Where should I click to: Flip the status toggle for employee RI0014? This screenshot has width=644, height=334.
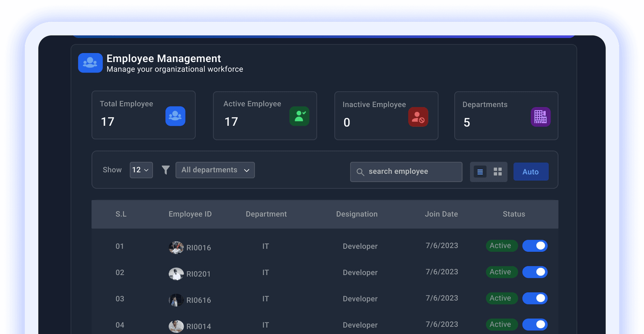tap(535, 325)
